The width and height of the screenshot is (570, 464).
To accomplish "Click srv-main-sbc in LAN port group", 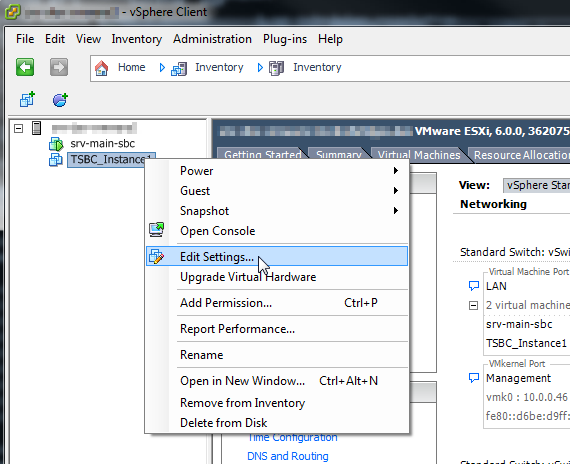I will tap(519, 324).
